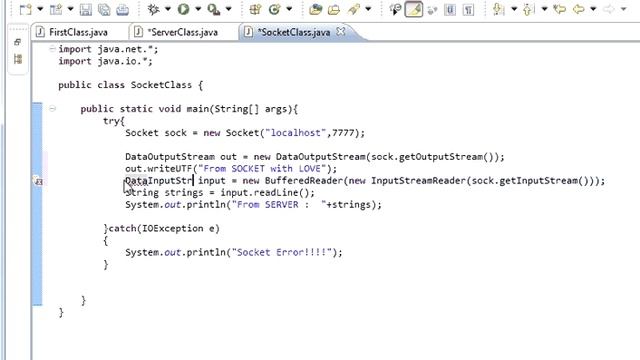640x360 pixels.
Task: Toggle Block Selection mode
Action: pyautogui.click(x=450, y=9)
